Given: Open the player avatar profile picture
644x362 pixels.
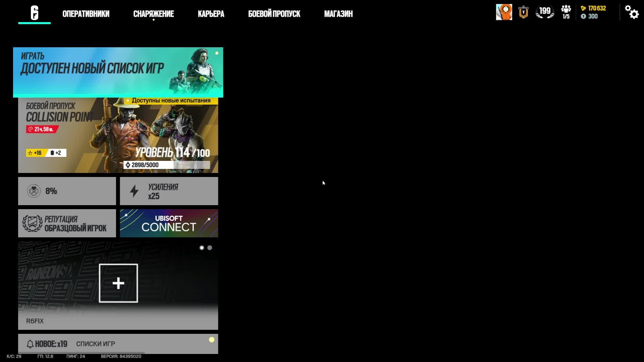Looking at the screenshot, I should pos(504,12).
